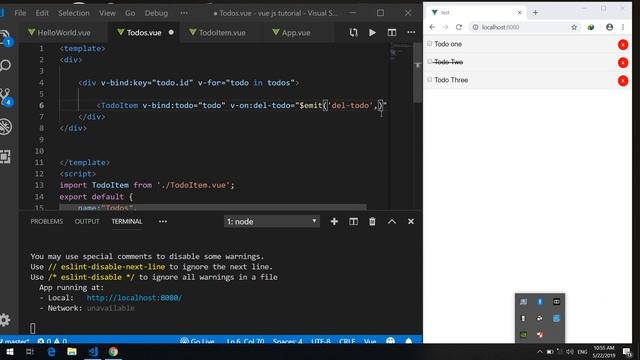Open the View menu

(x=107, y=13)
